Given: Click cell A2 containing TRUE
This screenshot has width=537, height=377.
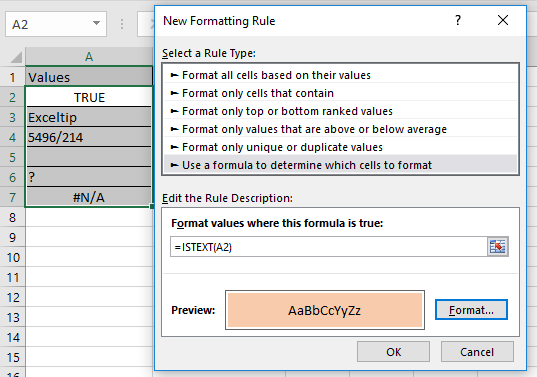Looking at the screenshot, I should 89,97.
